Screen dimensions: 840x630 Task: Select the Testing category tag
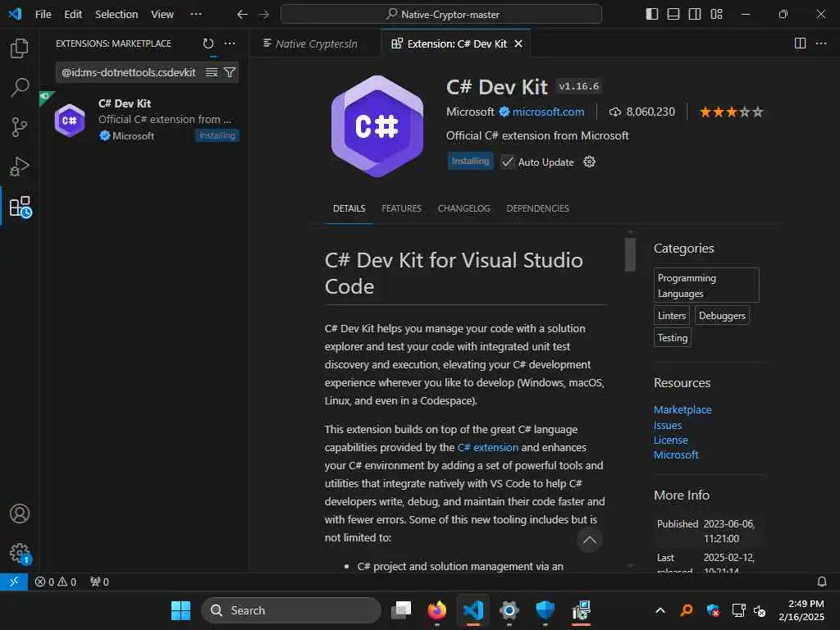673,337
